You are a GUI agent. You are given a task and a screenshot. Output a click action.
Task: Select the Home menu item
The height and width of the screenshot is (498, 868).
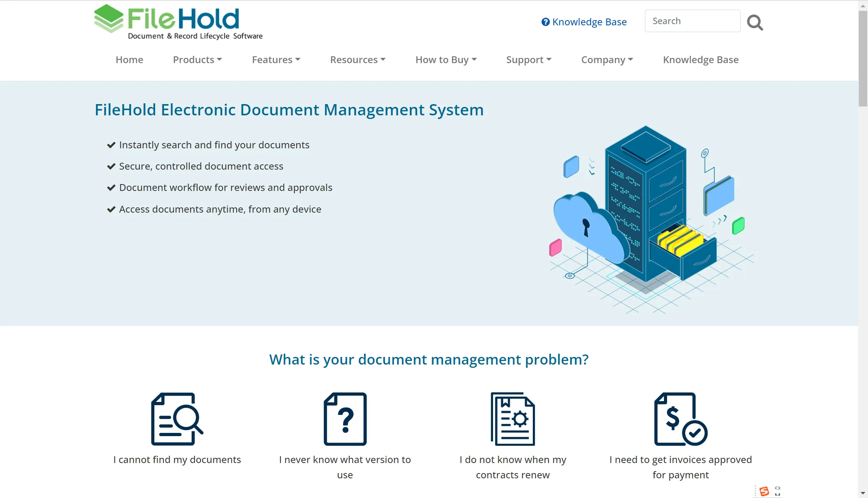[x=129, y=59]
